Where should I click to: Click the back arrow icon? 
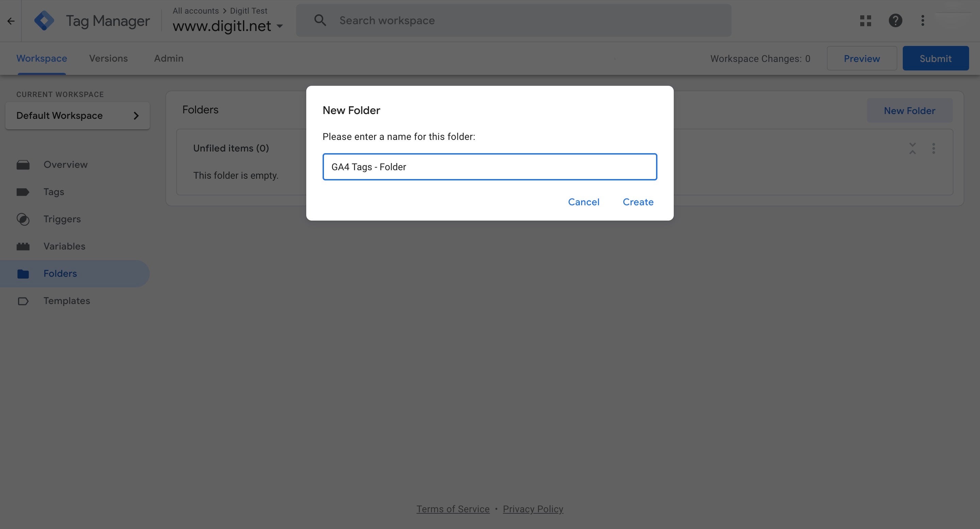11,21
